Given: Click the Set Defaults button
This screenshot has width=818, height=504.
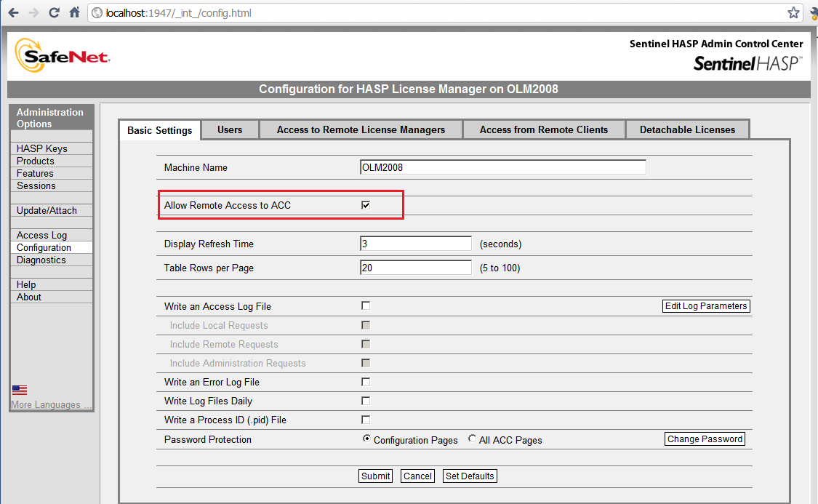Looking at the screenshot, I should point(470,476).
